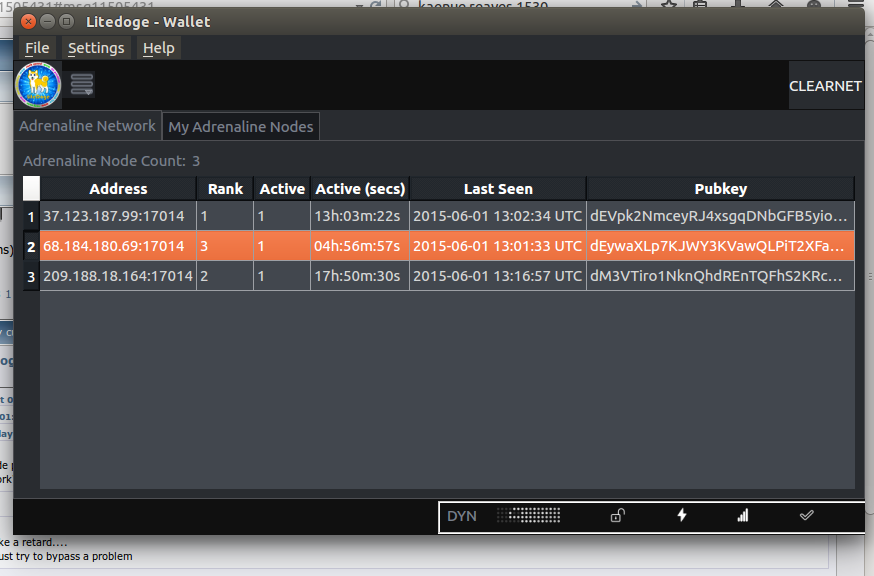
Task: Click active time 13h:03m:22s cell
Action: (360, 216)
